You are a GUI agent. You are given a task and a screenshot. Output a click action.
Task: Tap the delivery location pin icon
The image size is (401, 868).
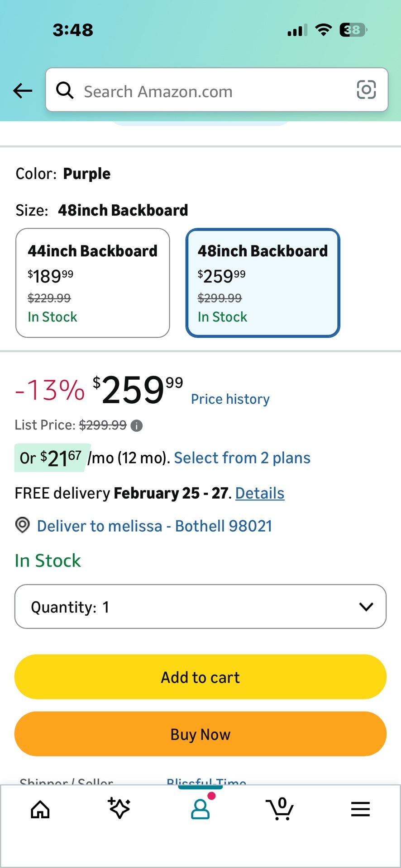point(23,525)
